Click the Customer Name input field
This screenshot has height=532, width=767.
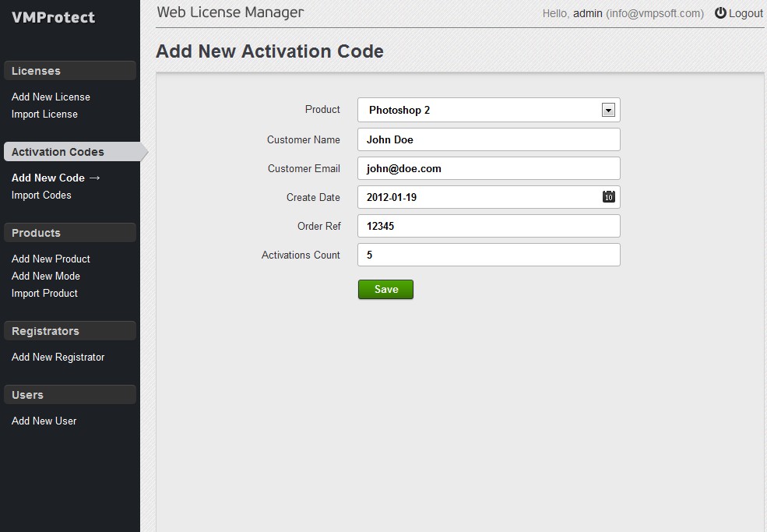tap(489, 139)
